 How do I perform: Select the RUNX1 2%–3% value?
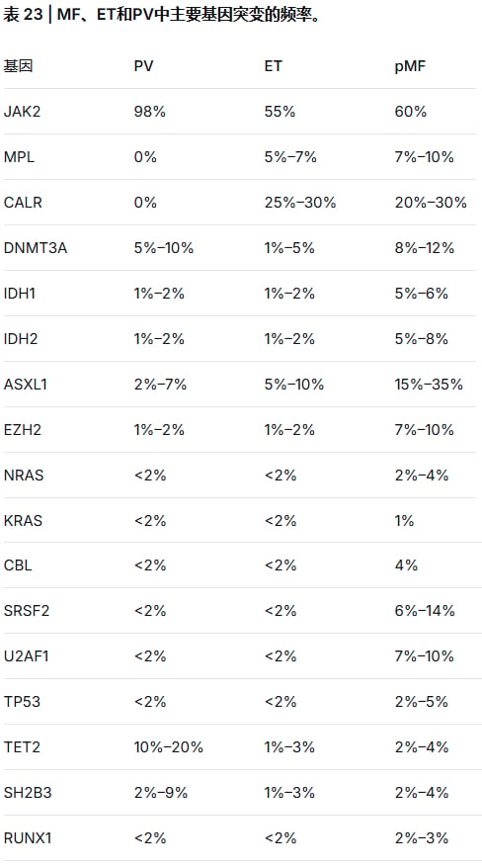click(422, 837)
